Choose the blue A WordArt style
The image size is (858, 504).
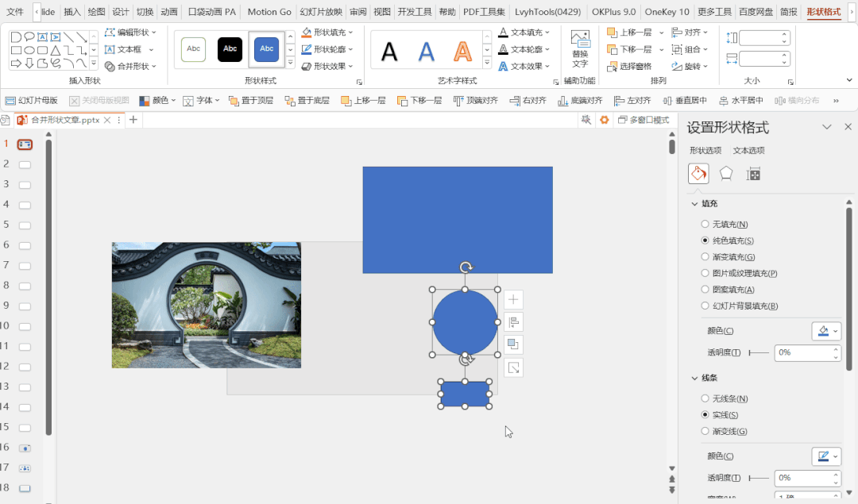(x=427, y=52)
